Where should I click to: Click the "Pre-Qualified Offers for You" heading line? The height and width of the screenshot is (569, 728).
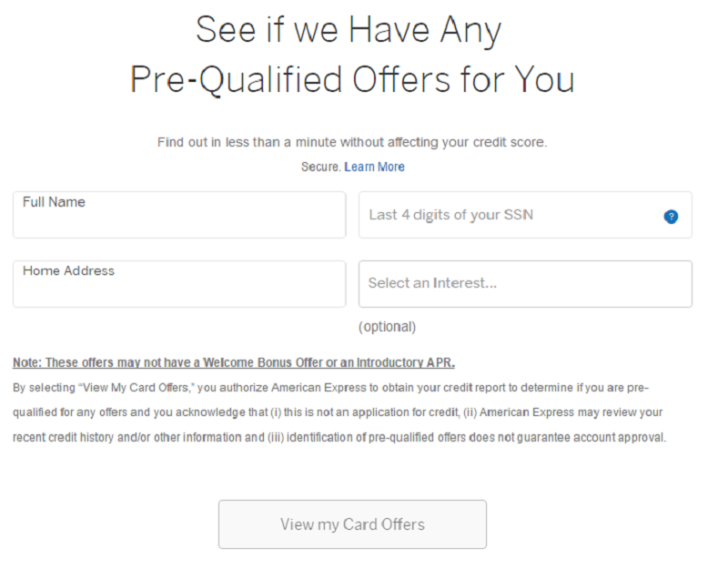click(x=352, y=79)
